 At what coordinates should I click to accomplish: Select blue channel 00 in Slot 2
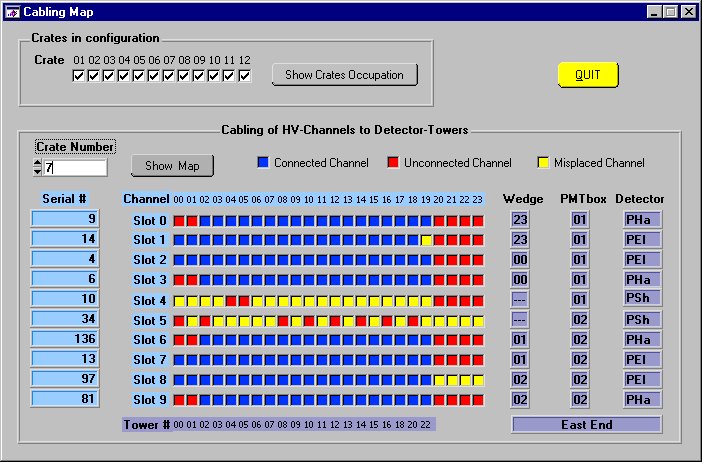pos(179,260)
